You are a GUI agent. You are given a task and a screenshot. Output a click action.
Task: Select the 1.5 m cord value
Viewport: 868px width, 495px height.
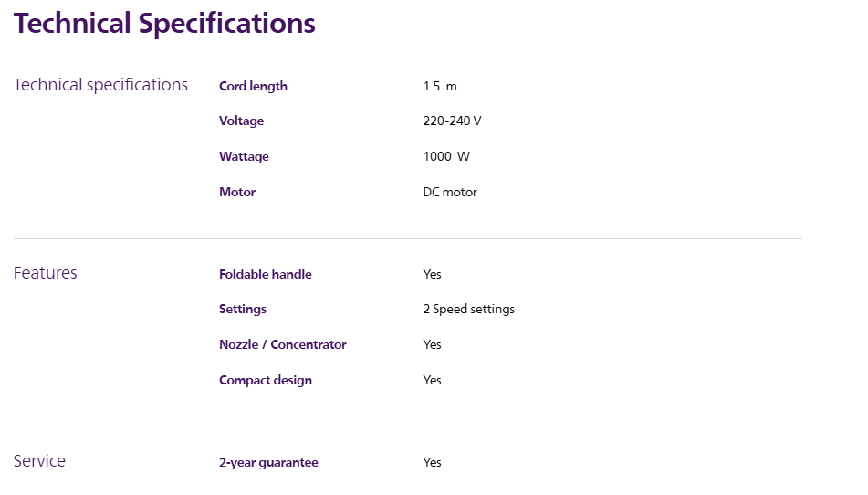click(440, 87)
